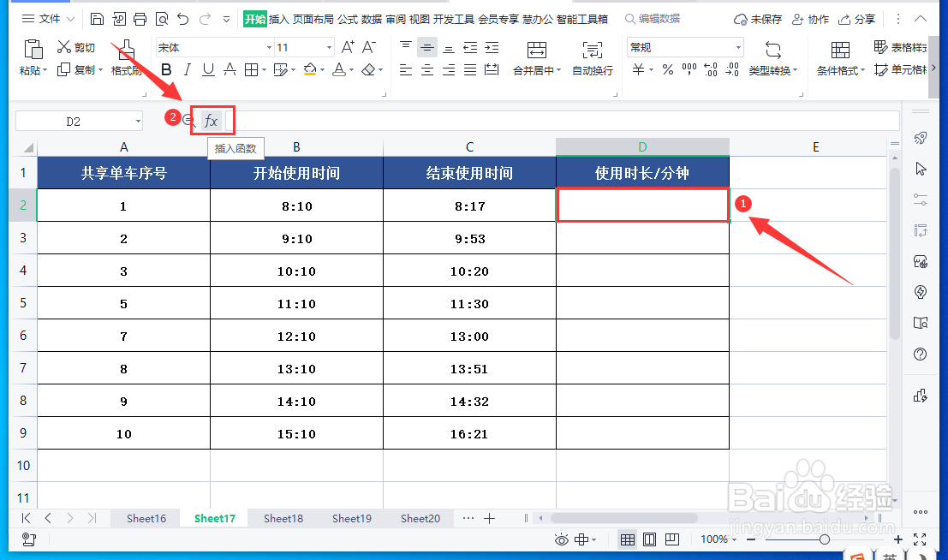
Task: Open Sheet18 tab
Action: coord(283,518)
